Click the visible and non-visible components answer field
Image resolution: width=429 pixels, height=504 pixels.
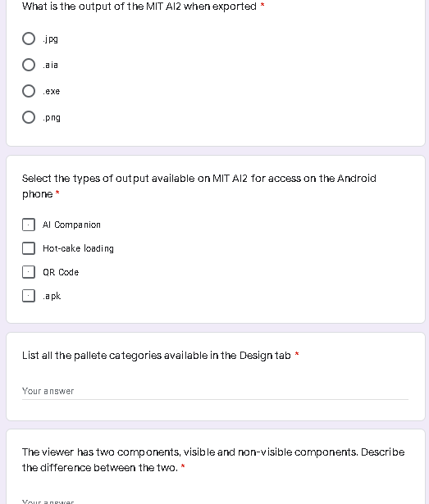[215, 501]
